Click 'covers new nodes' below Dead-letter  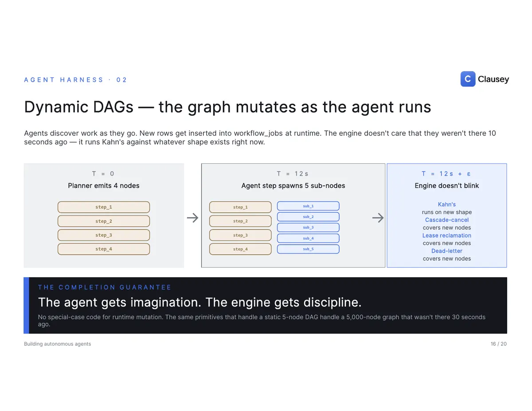click(447, 259)
